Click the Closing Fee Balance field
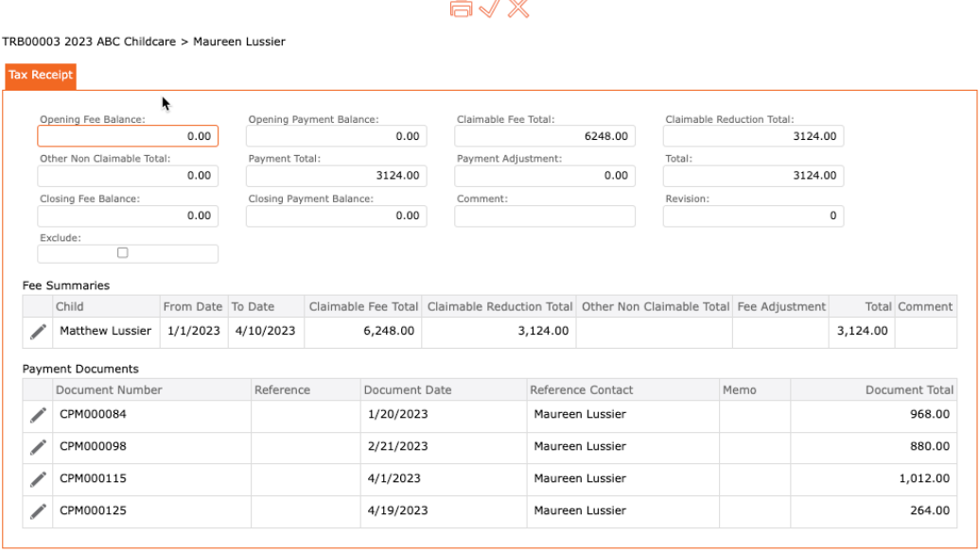This screenshot has height=552, width=980. coord(128,216)
